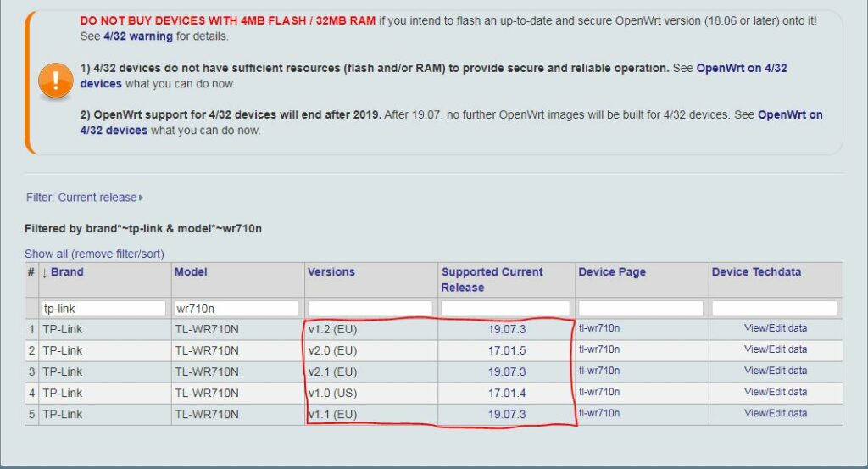The height and width of the screenshot is (469, 868).
Task: Select release value 17.01.5
Action: point(507,350)
